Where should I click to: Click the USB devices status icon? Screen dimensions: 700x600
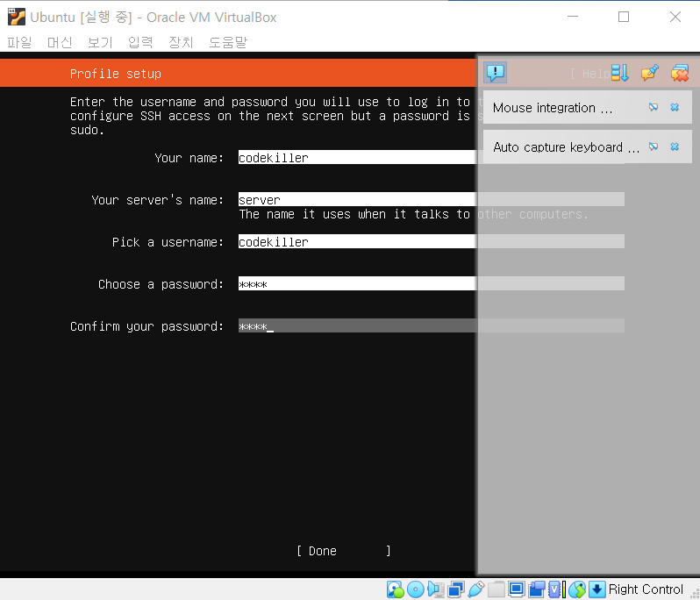[x=476, y=589]
